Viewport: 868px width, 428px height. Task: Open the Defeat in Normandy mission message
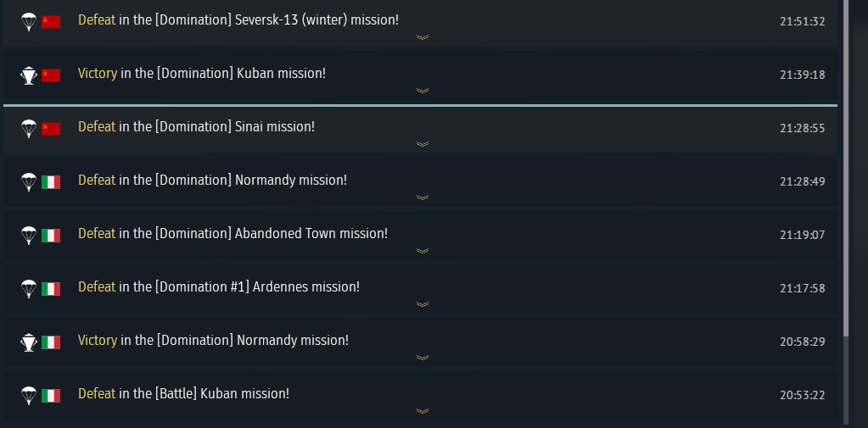pyautogui.click(x=212, y=181)
